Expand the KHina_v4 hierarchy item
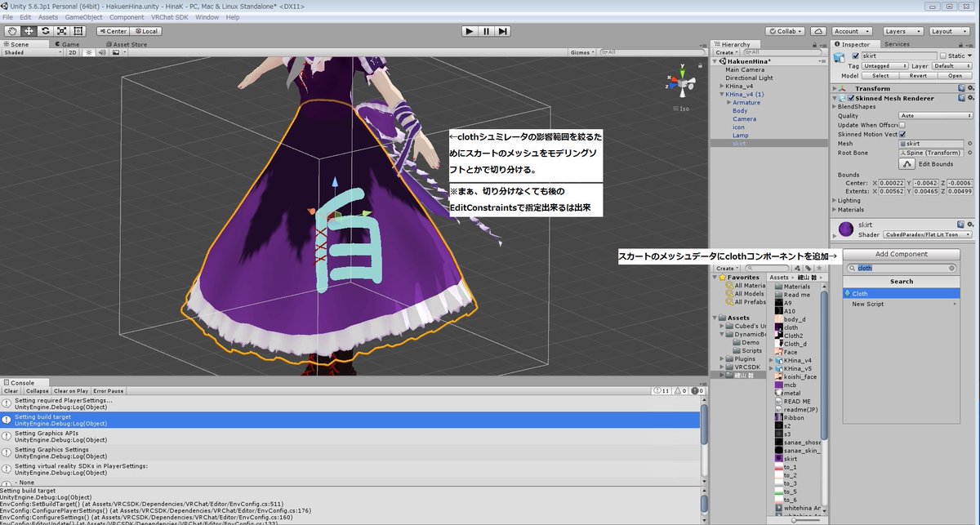 721,86
